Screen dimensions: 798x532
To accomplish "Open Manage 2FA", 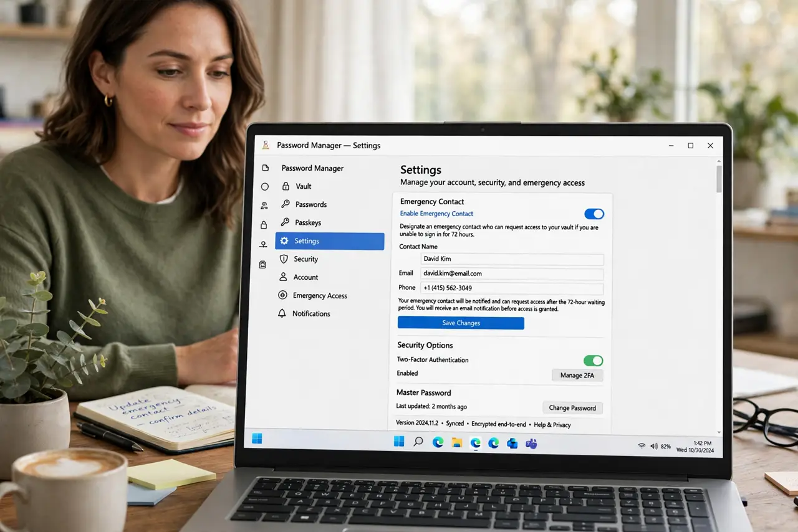I will click(x=577, y=375).
